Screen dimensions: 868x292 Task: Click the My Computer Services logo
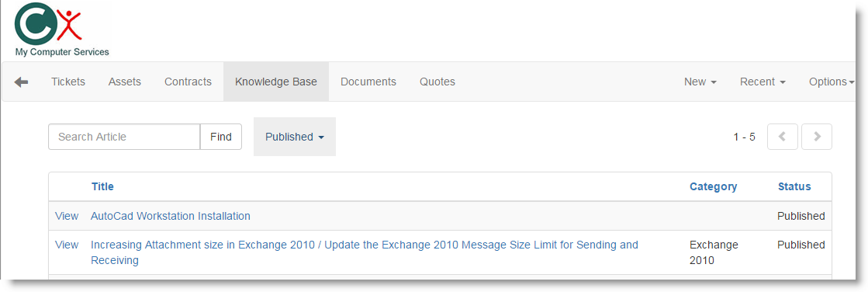[x=61, y=30]
